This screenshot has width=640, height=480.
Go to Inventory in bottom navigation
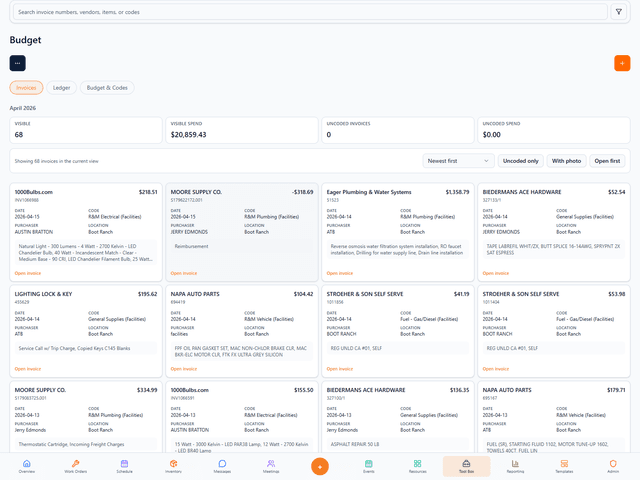173,466
